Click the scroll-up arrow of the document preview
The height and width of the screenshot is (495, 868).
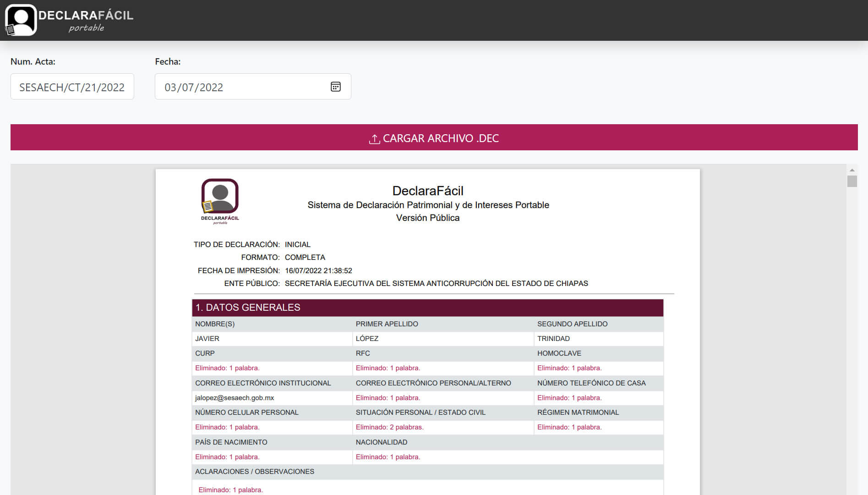(x=852, y=170)
